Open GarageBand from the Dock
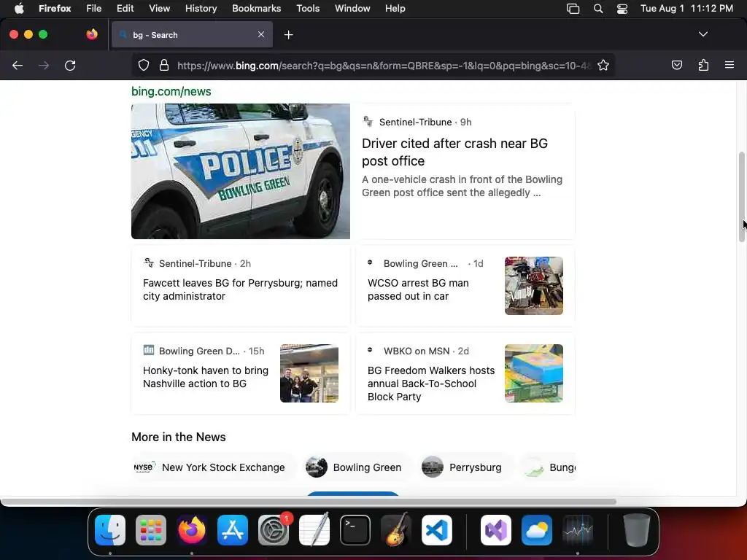Viewport: 747px width, 560px height. click(396, 530)
